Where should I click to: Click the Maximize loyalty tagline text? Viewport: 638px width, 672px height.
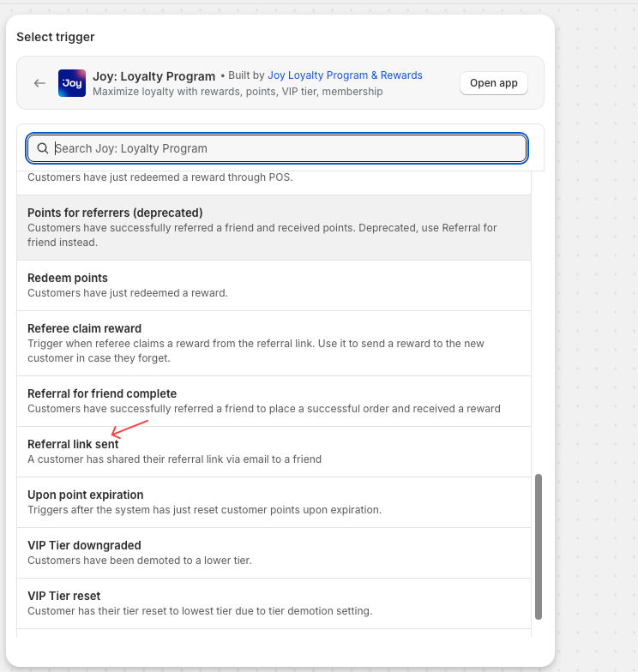[x=238, y=92]
